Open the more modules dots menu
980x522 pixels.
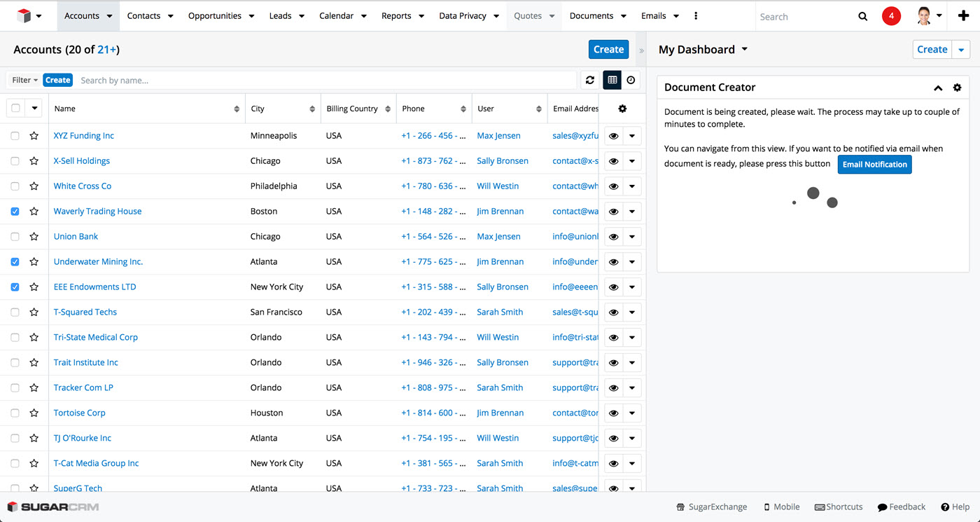(x=695, y=15)
